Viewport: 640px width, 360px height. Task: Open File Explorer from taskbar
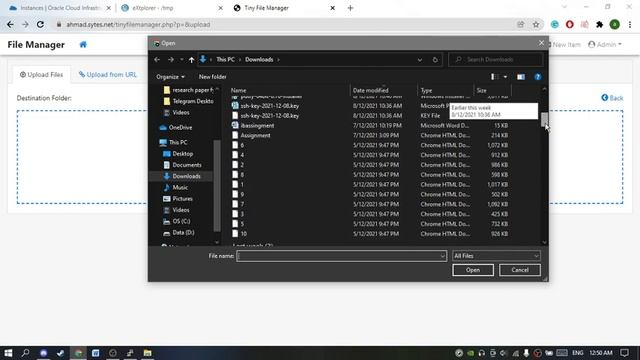[147, 353]
